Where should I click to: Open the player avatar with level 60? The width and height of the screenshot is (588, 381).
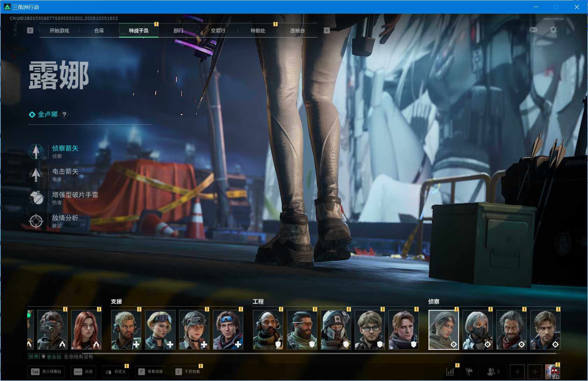coord(553,372)
